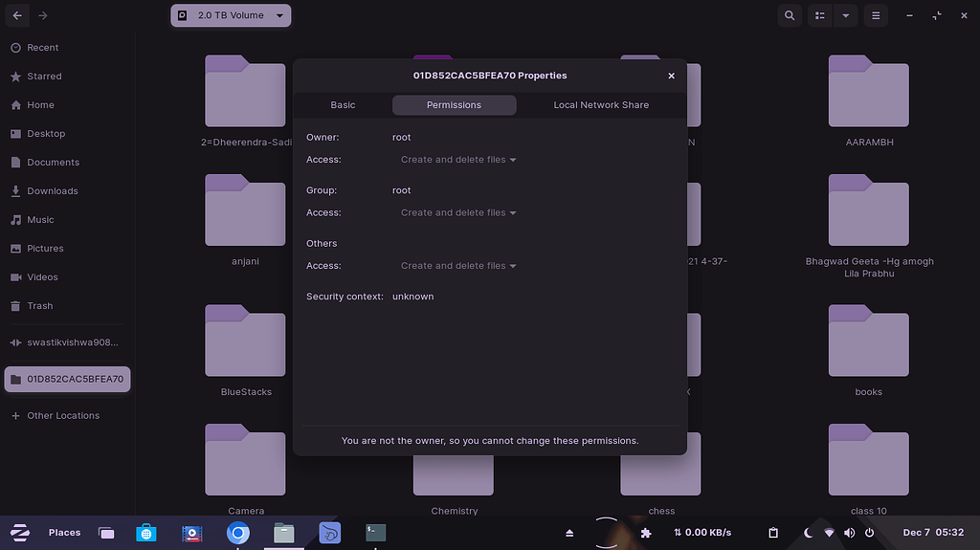Launch the video player taskbar icon
Screen dimensions: 980x550
click(191, 533)
